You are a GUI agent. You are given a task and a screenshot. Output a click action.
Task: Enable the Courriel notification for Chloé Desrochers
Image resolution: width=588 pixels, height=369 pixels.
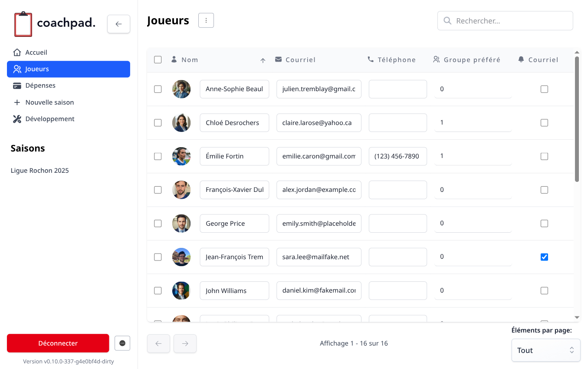544,122
